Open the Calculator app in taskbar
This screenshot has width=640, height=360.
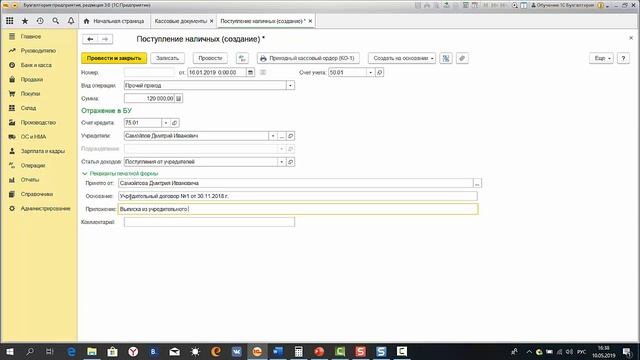(298, 351)
